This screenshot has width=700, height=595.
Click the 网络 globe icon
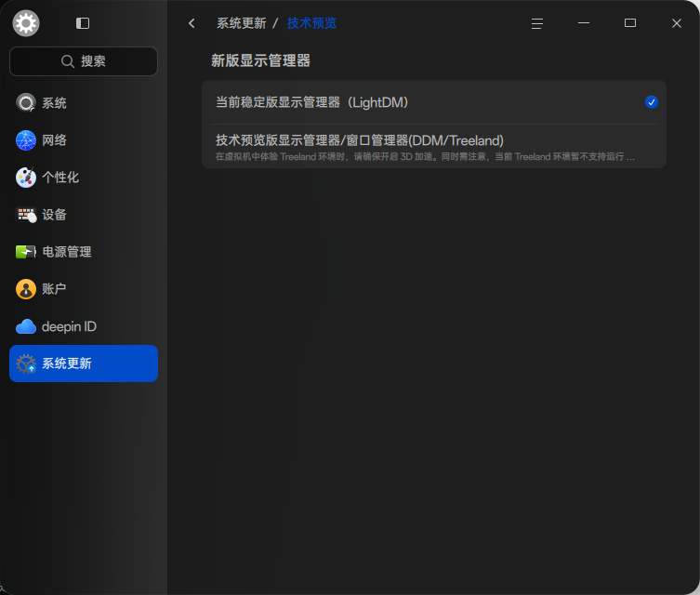coord(26,140)
